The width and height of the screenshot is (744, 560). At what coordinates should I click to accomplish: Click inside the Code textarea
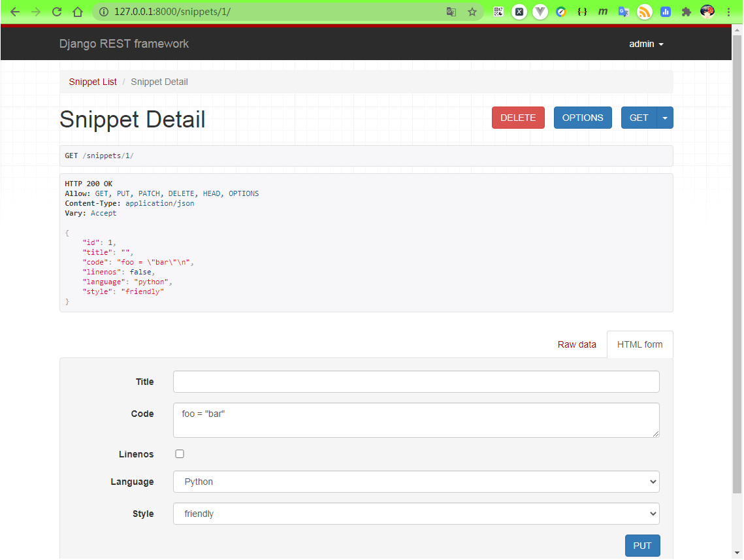(x=416, y=420)
